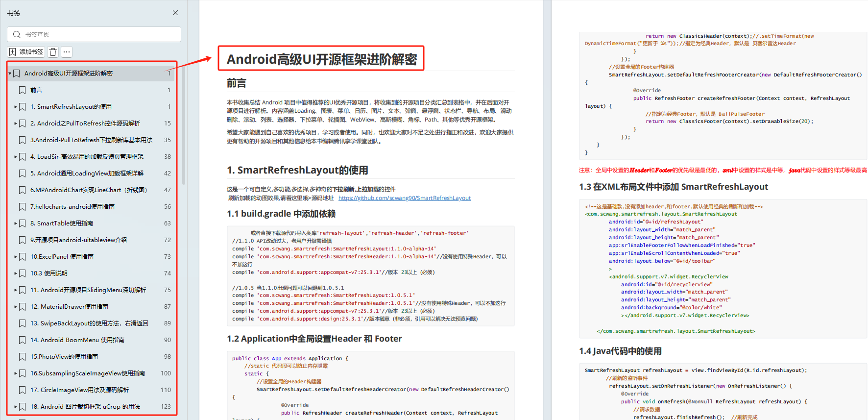Expand the 11. SlidingMenu深切解析 bookmark
The image size is (868, 420).
point(16,290)
